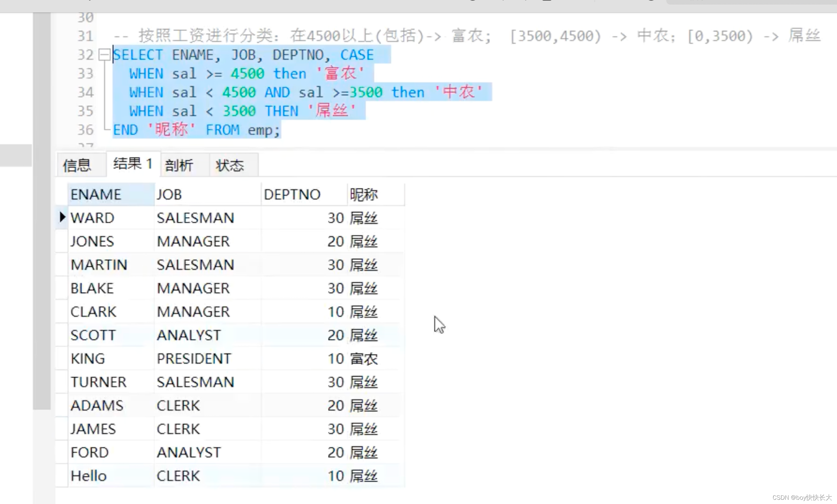
Task: Select the PRESIDENT job cell for KING
Action: (x=194, y=358)
